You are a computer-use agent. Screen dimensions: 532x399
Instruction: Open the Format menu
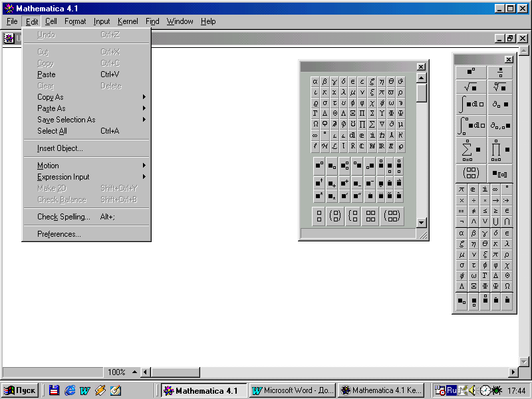(x=75, y=21)
